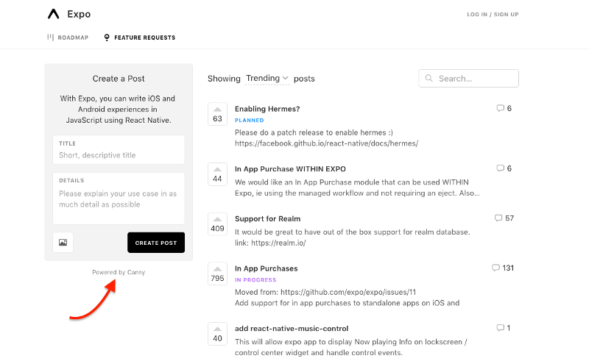Click the Log In / Sign Up link

click(x=493, y=15)
